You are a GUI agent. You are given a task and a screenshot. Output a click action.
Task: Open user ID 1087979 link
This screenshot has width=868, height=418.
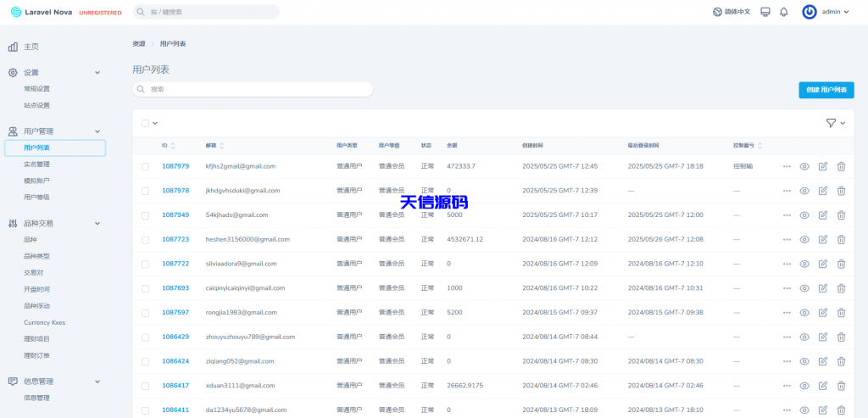[x=175, y=166]
